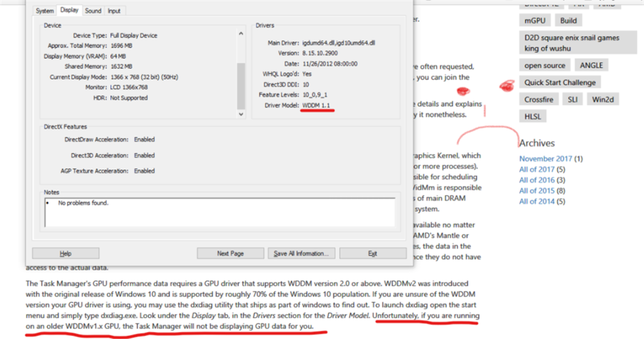
Task: Click the Help button
Action: click(65, 253)
